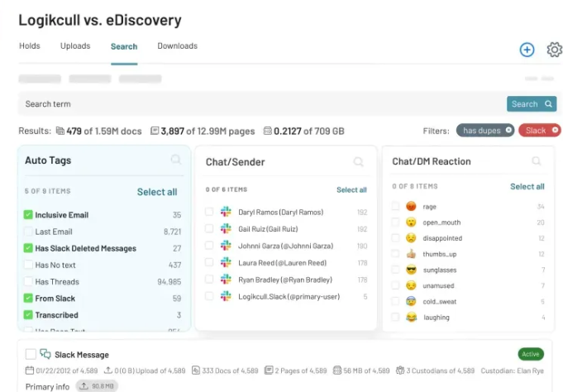Click Slack logo next to Logikcull.Slack
Viewport: 563px width, 392px height.
coord(226,296)
